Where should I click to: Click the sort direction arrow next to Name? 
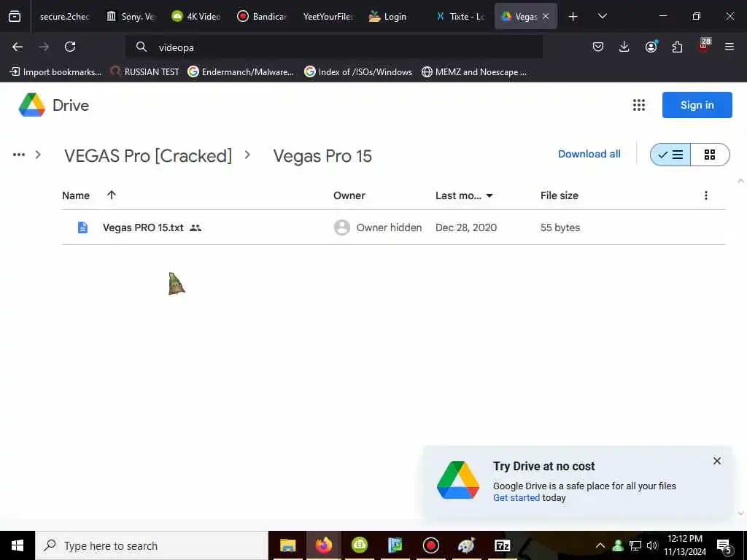tap(112, 195)
